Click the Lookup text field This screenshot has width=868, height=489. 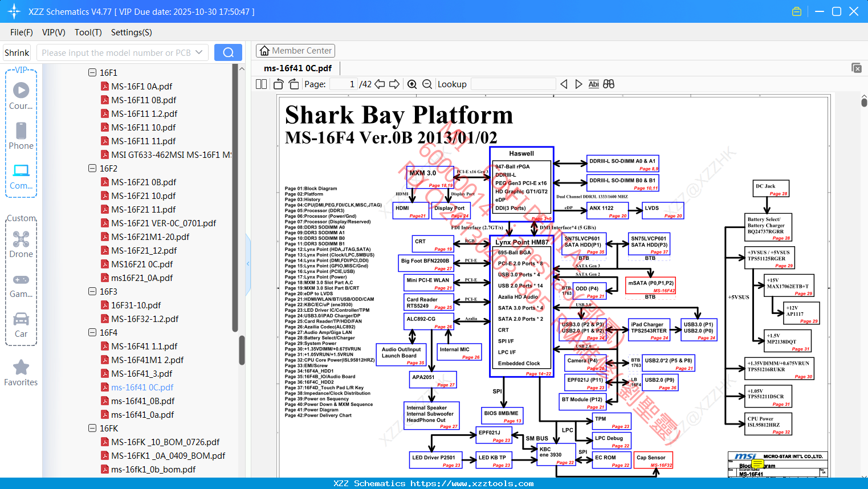pyautogui.click(x=513, y=84)
